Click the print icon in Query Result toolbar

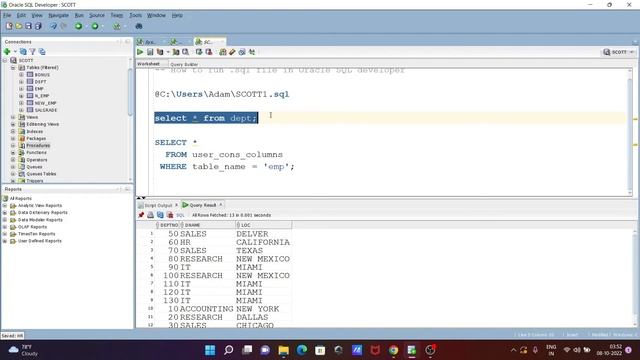[151, 215]
